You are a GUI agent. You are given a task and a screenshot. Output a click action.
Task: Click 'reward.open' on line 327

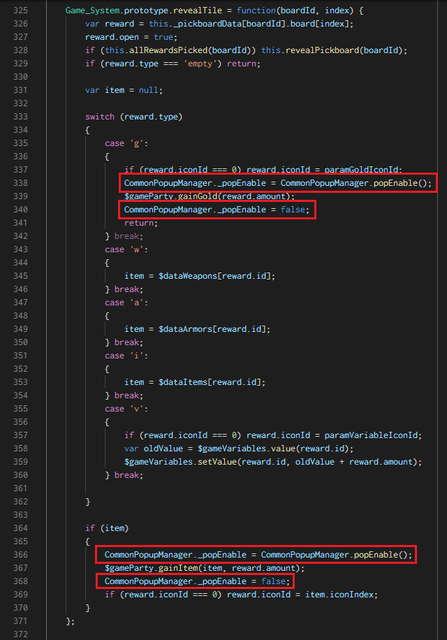coord(112,37)
